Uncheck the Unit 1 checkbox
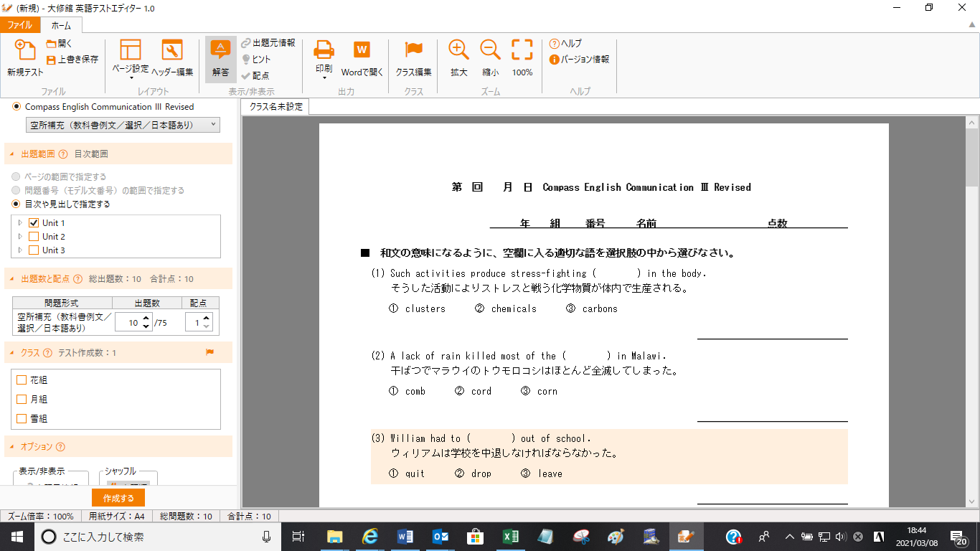Viewport: 980px width, 551px height. click(34, 223)
